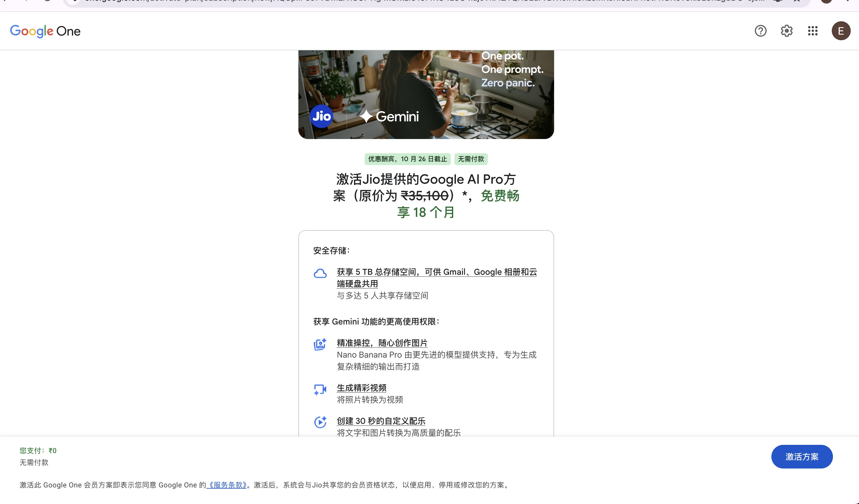Click the 激活方案 button
Viewport: 859px width, 504px height.
[802, 457]
